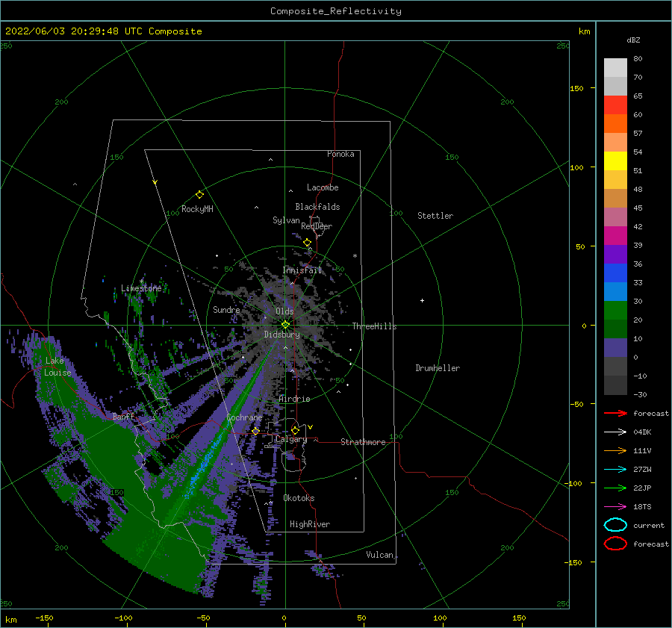Click the bright green 20-30 dBZ swatch
This screenshot has height=628, width=672.
tap(615, 311)
